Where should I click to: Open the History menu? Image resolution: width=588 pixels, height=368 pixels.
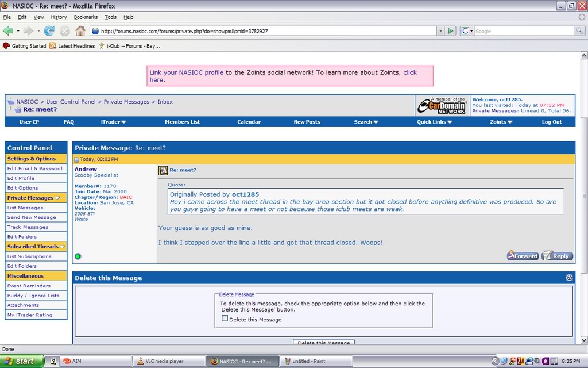(59, 17)
